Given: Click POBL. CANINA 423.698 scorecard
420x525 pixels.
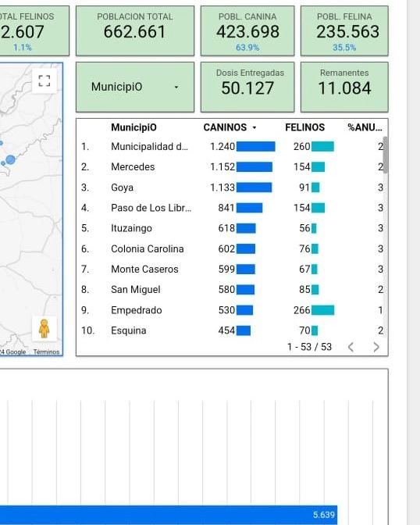Looking at the screenshot, I should pyautogui.click(x=247, y=30).
